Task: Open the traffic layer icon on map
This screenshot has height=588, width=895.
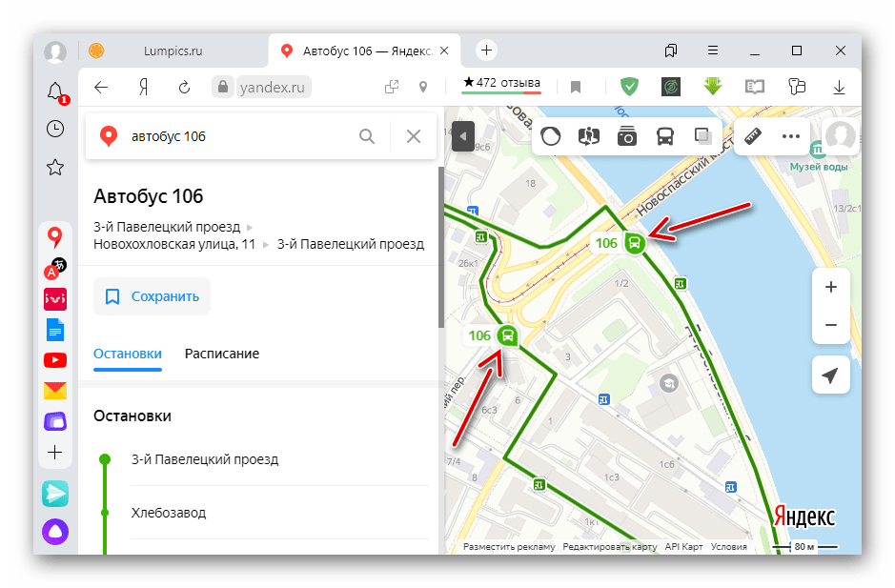Action: pos(551,136)
